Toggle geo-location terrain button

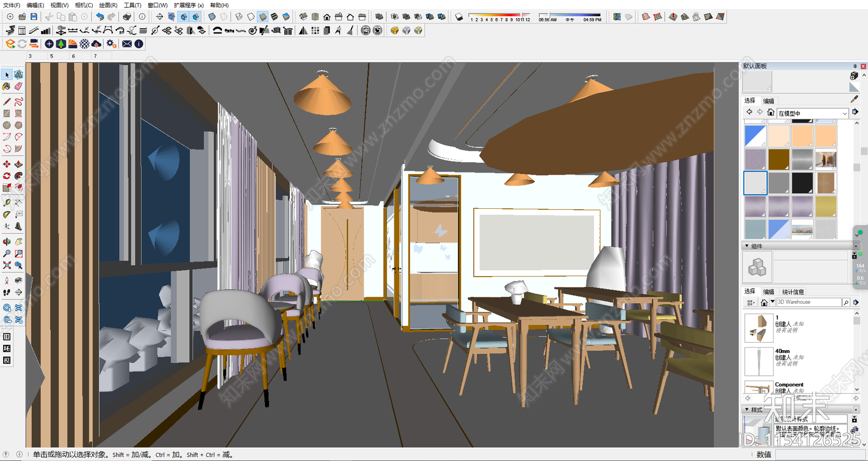click(629, 17)
